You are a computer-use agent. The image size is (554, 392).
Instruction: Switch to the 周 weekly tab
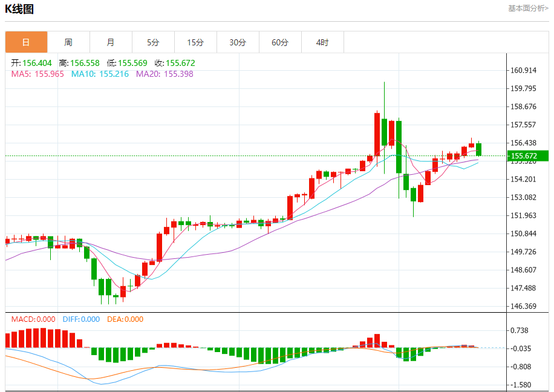click(68, 42)
